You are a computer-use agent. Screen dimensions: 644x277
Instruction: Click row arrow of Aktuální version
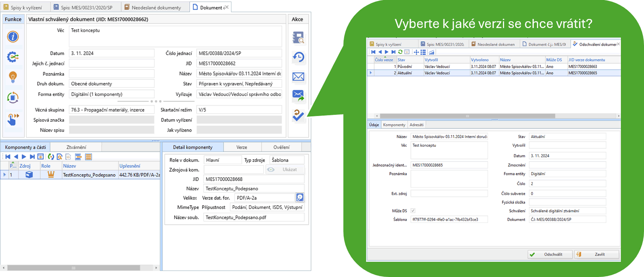371,73
